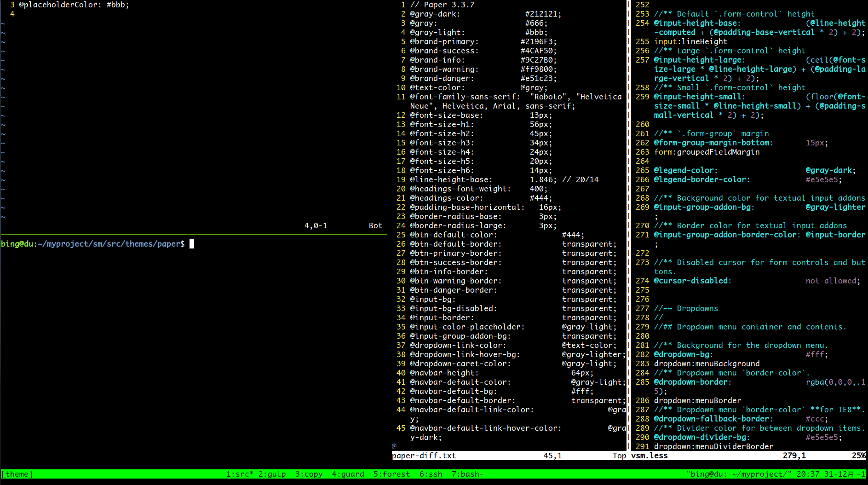The image size is (868, 485).
Task: Switch to the copy tmux window
Action: pos(308,474)
